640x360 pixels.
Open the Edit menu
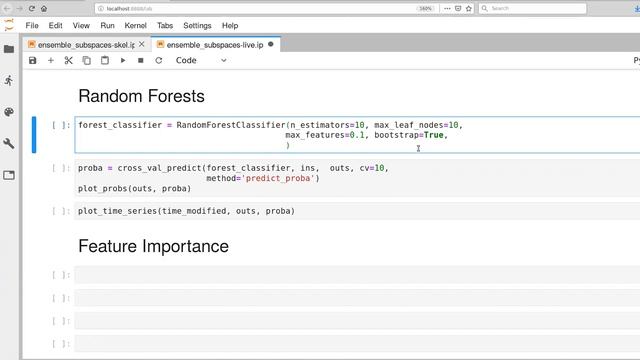tap(56, 25)
